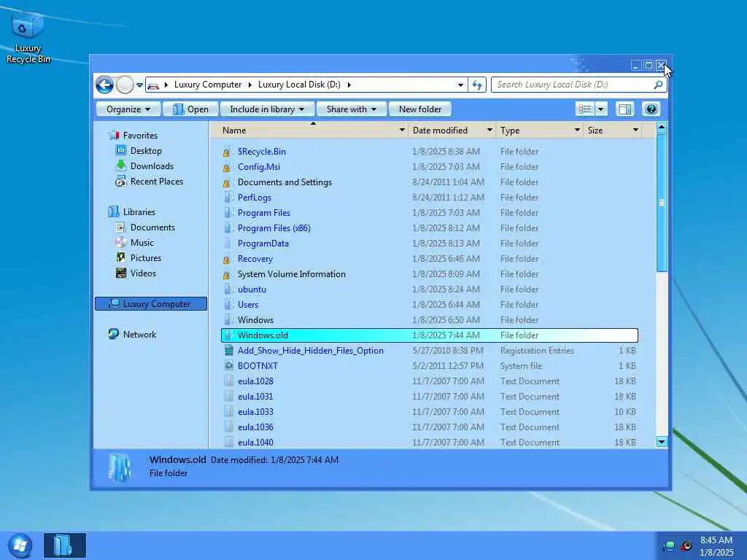Screen dimensions: 747x560
Task: Select the ubuntu folder icon
Action: tap(228, 289)
